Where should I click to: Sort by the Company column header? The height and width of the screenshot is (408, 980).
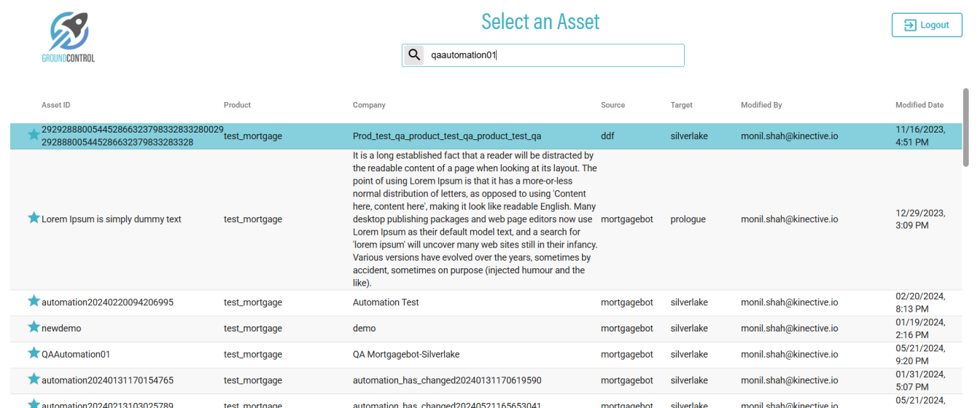[x=369, y=105]
